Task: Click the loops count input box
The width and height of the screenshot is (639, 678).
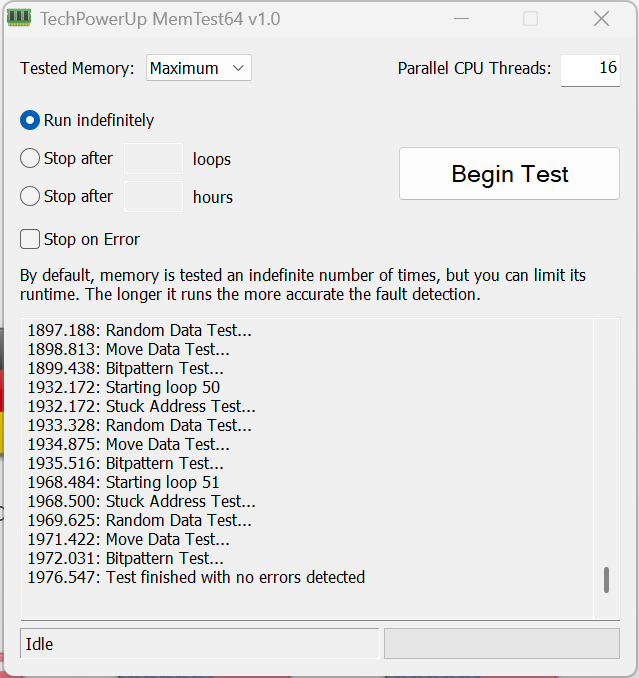Action: (153, 159)
